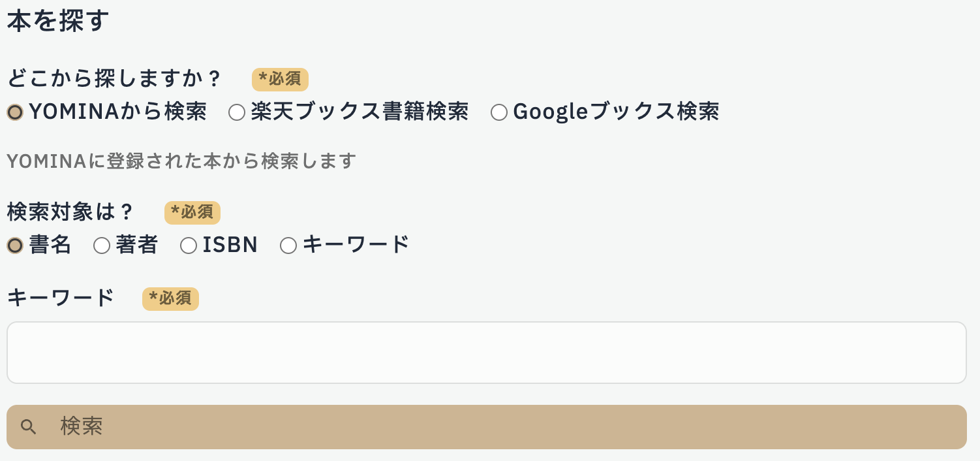This screenshot has width=980, height=461.
Task: Click the YOMINAに登録された本から検索します description text
Action: pos(180,161)
